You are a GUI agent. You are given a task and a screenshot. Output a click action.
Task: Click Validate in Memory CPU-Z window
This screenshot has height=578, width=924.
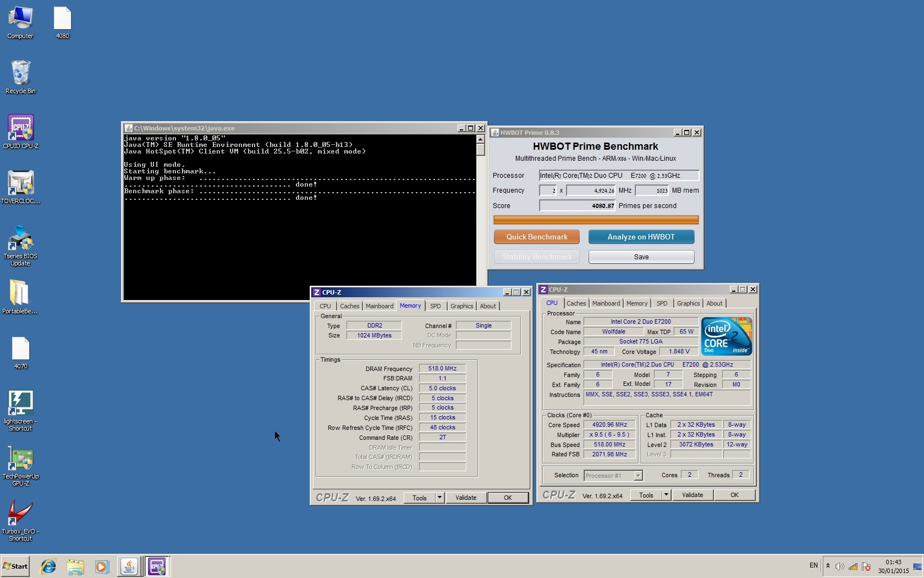point(466,498)
